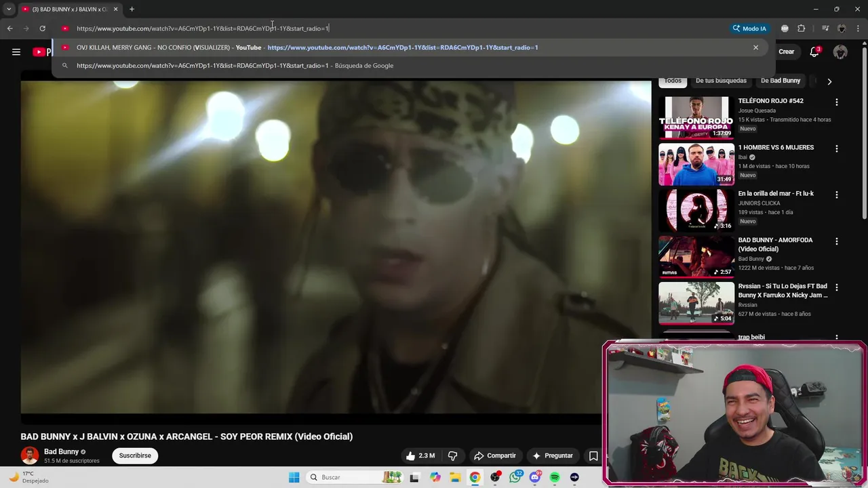Click the YouTube logo
Image resolution: width=868 pixels, height=488 pixels.
click(42, 52)
